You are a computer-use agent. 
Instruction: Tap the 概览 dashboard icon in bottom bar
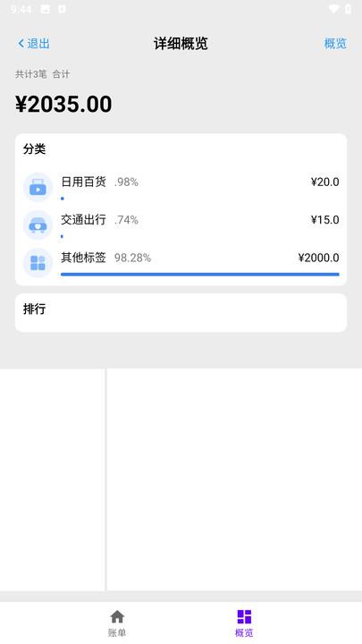[x=244, y=616]
